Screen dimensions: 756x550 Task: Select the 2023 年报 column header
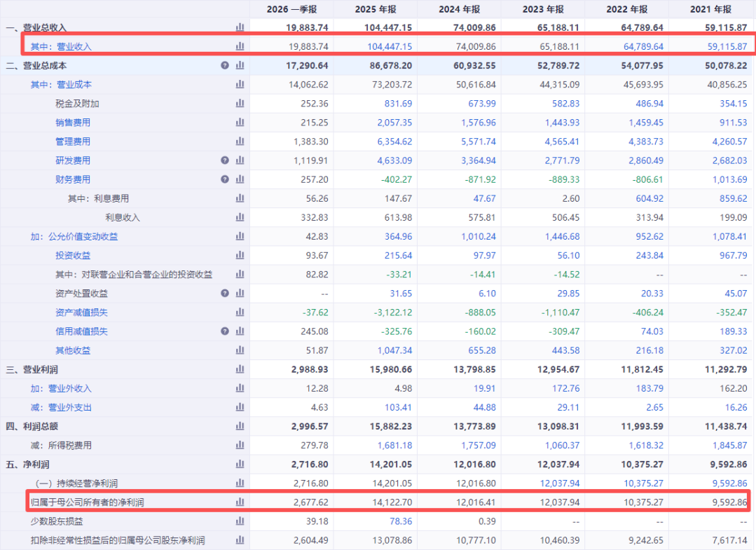click(x=544, y=9)
